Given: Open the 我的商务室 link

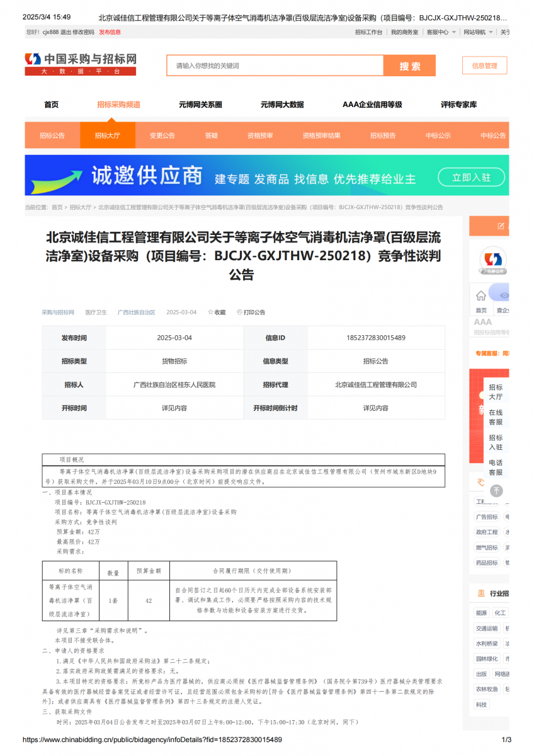Looking at the screenshot, I should tap(404, 32).
